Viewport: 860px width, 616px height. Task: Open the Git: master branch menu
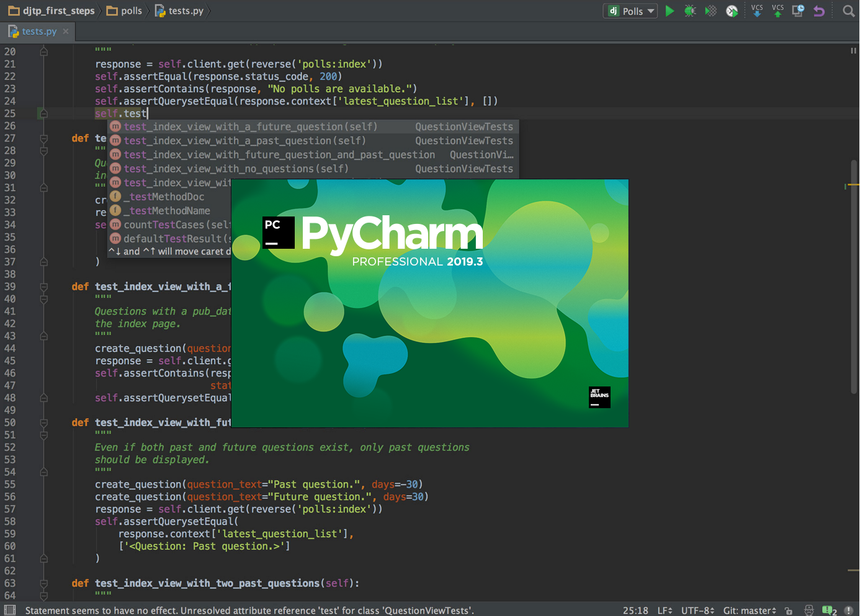pos(750,610)
